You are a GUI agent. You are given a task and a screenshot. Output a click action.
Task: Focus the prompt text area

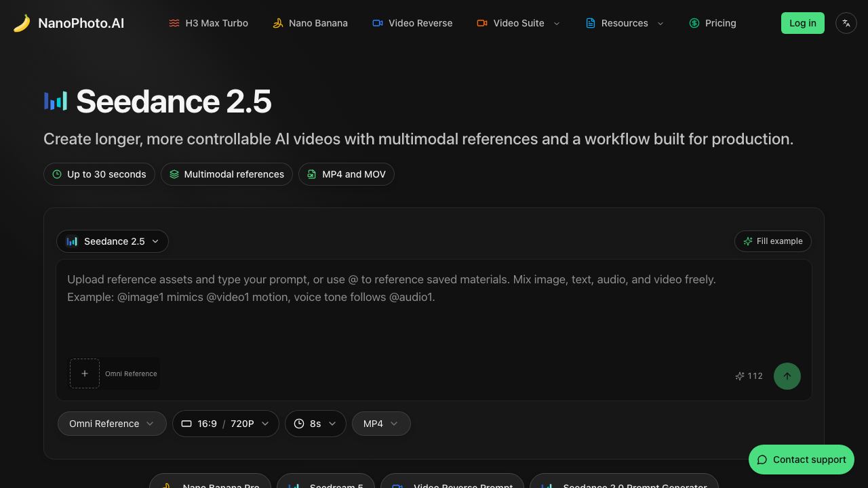(434, 308)
